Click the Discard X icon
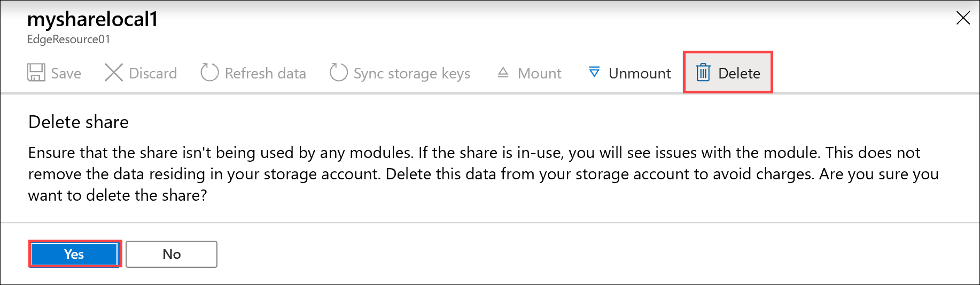 113,73
